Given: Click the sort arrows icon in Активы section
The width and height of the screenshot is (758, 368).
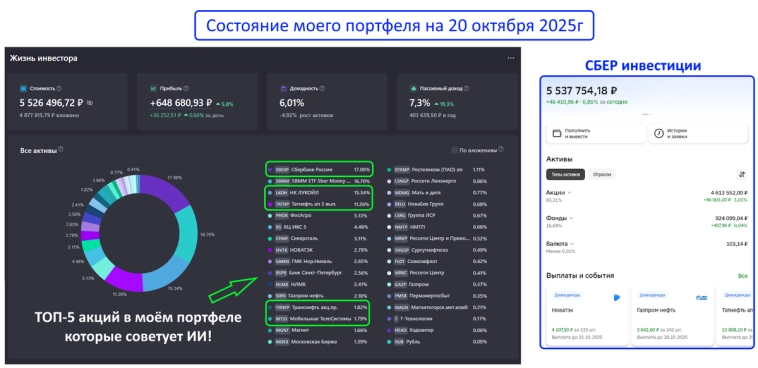Looking at the screenshot, I should pos(742,174).
